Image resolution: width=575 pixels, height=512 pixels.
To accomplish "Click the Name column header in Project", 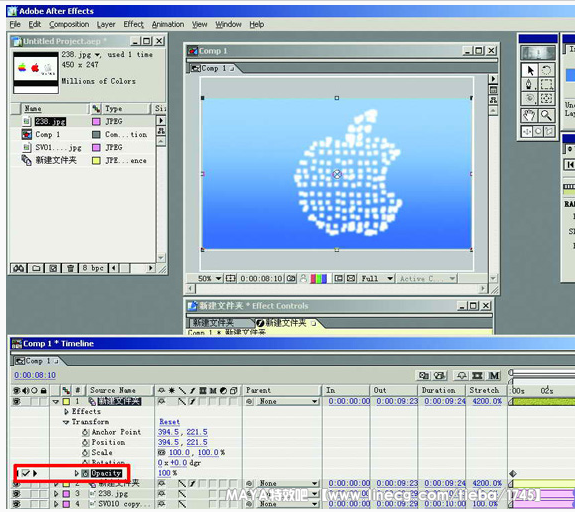I will (54, 109).
